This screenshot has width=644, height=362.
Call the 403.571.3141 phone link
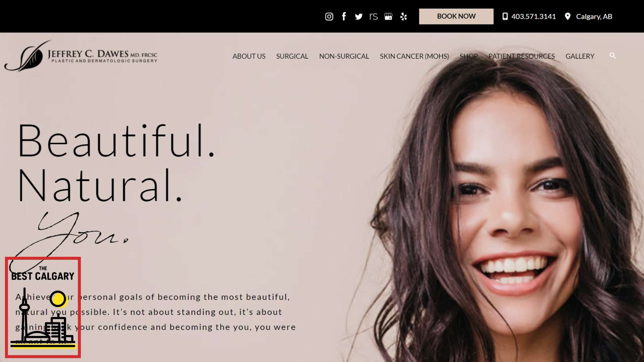[534, 16]
